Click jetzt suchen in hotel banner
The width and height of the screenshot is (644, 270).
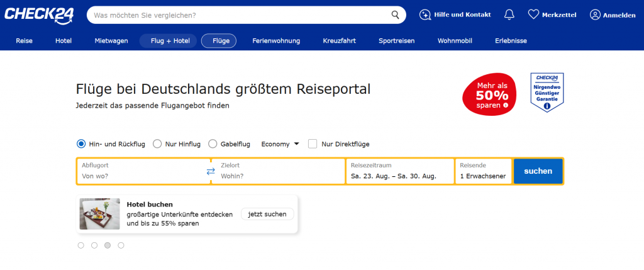(x=267, y=214)
